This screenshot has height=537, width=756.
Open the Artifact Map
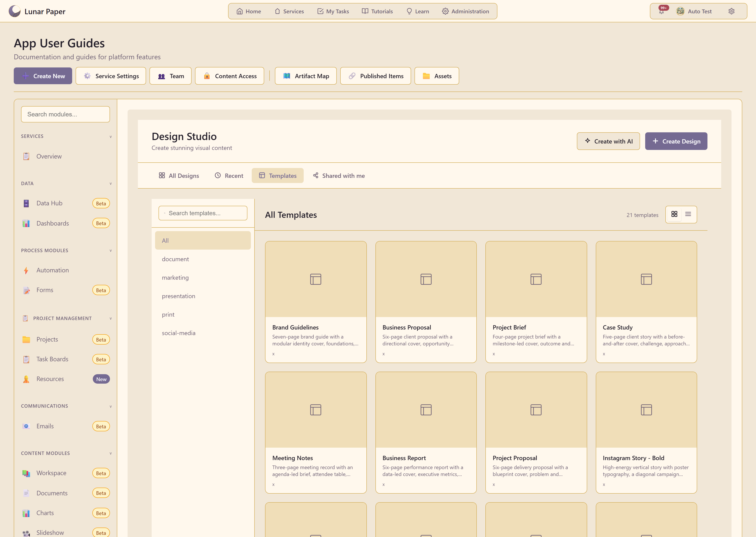pos(306,76)
